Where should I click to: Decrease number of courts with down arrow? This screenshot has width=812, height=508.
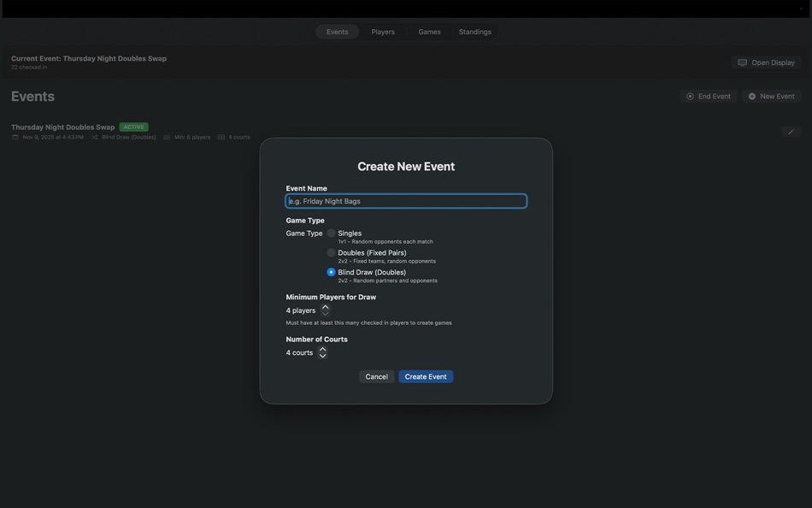pos(322,356)
